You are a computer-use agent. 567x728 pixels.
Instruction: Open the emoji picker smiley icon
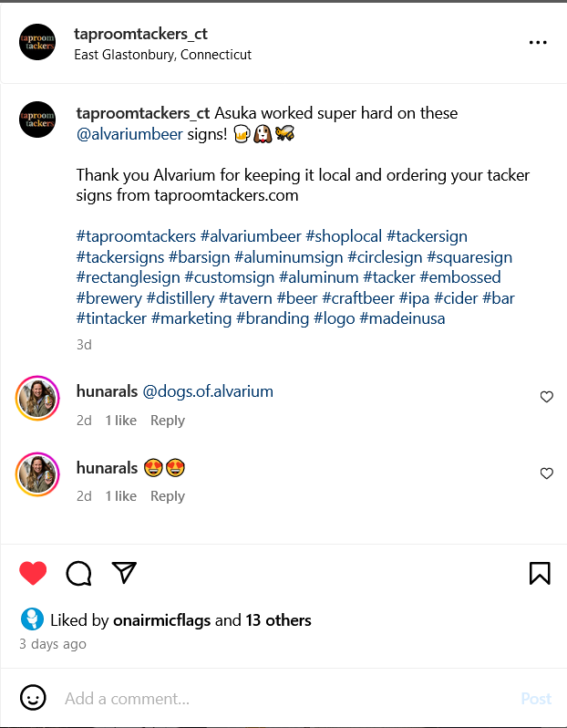tap(33, 697)
